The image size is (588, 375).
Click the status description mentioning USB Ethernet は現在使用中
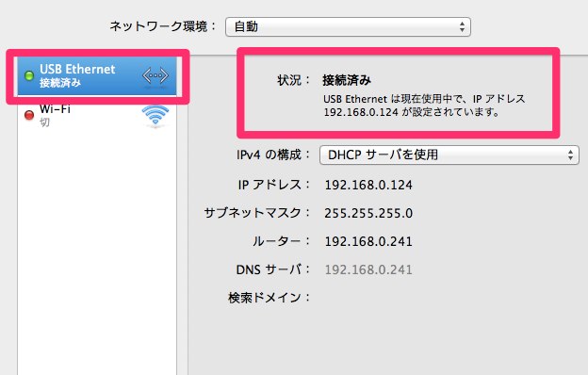(424, 106)
